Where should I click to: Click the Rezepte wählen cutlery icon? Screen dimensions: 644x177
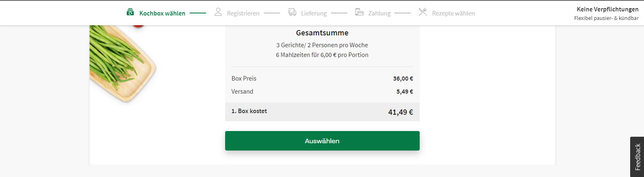pyautogui.click(x=423, y=12)
